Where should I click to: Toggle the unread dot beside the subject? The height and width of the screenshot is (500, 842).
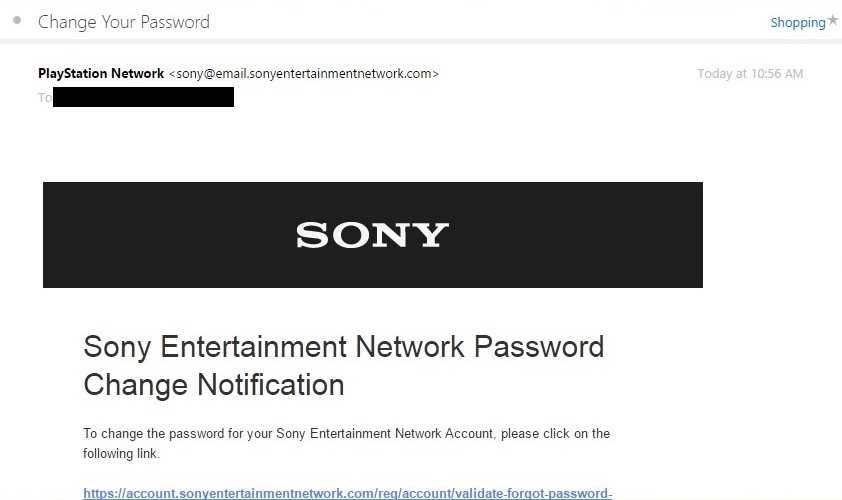[x=17, y=20]
